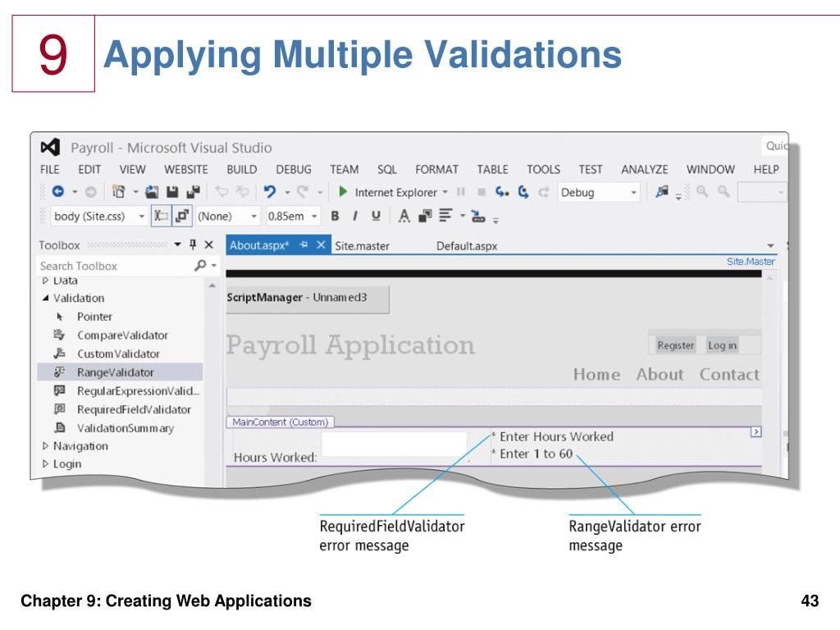Viewport: 840px width, 630px height.
Task: Open the (None) block format dropdown
Action: pos(254,217)
